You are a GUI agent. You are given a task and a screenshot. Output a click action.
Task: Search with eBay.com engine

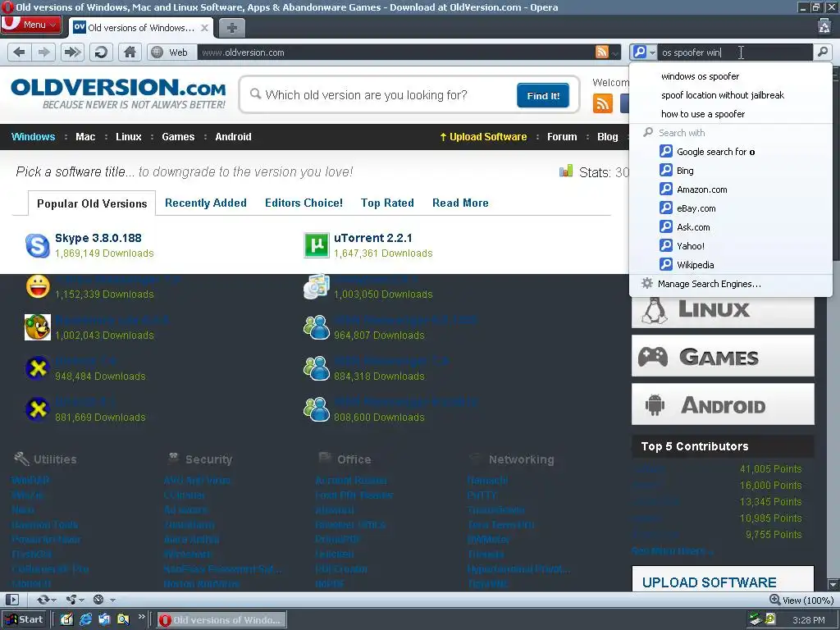[x=731, y=208]
